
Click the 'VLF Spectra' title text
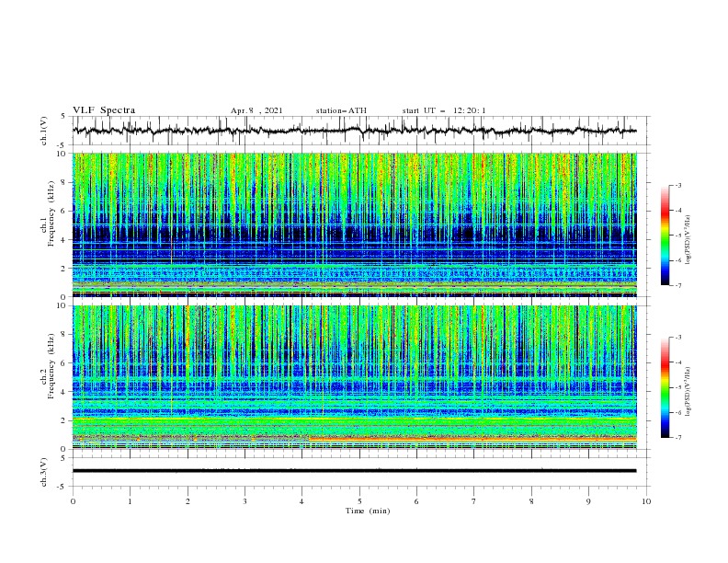[104, 110]
